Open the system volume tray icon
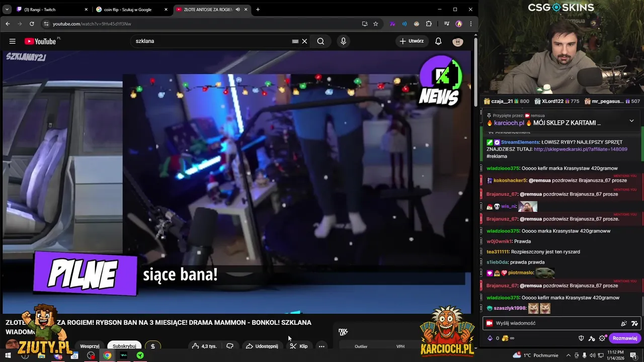The height and width of the screenshot is (362, 644). click(593, 355)
